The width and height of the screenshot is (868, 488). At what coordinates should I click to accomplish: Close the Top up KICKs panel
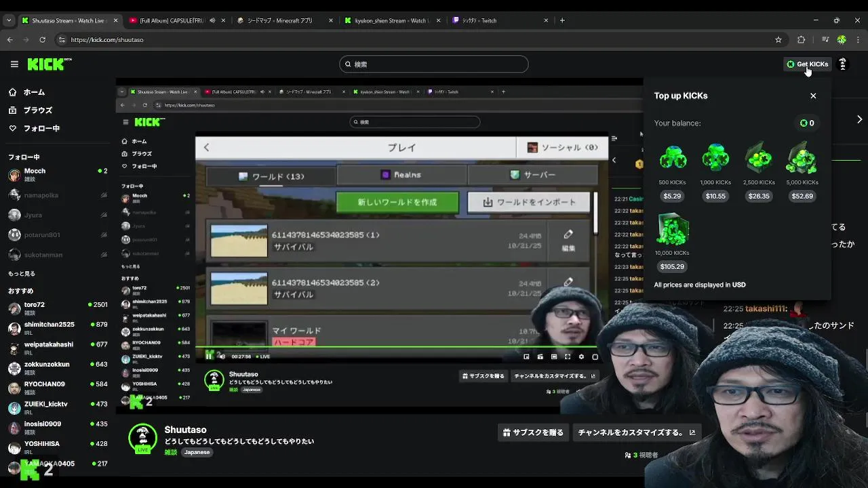click(x=813, y=96)
